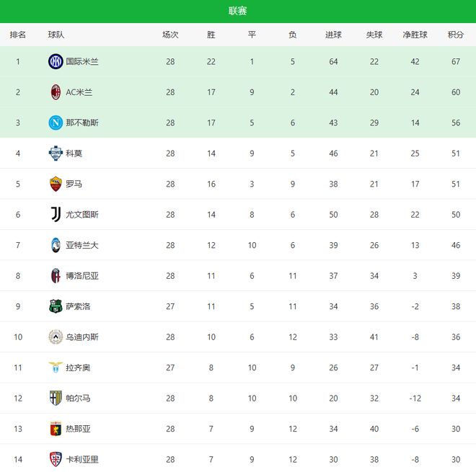Screen dimensions: 476x472
Task: Open the 国际米兰 team link
Action: coord(82,62)
